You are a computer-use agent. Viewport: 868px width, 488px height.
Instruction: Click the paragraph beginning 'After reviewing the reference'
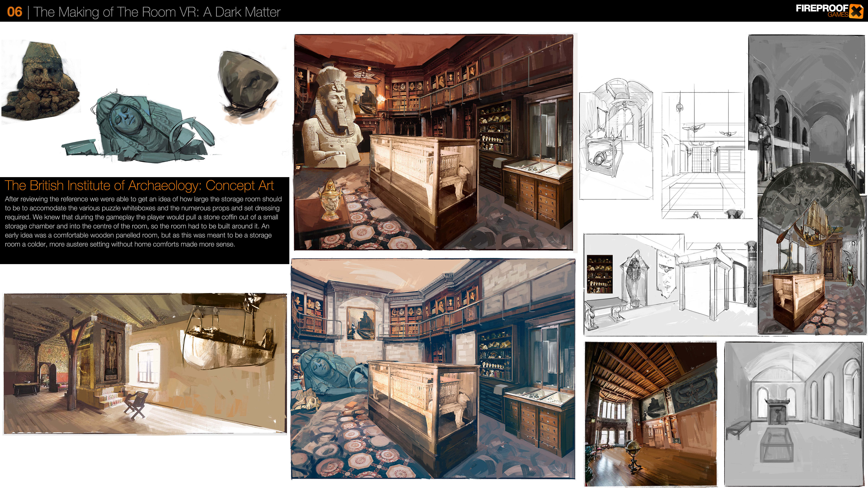143,222
